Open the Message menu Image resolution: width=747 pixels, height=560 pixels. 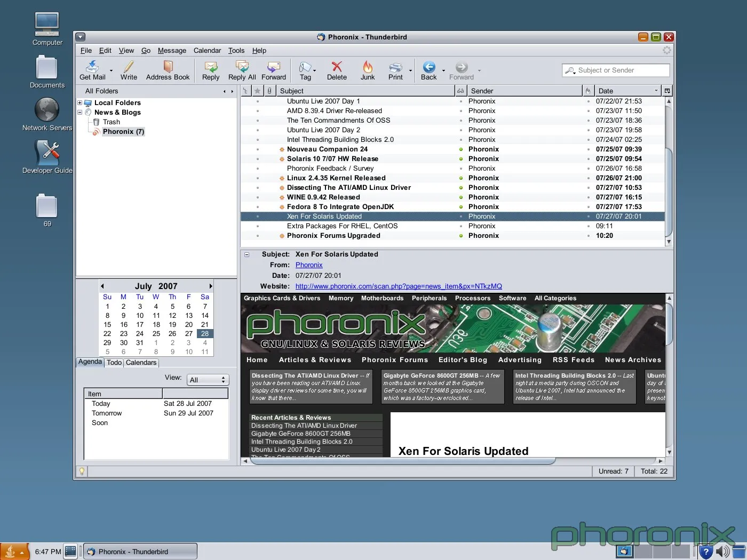(172, 51)
